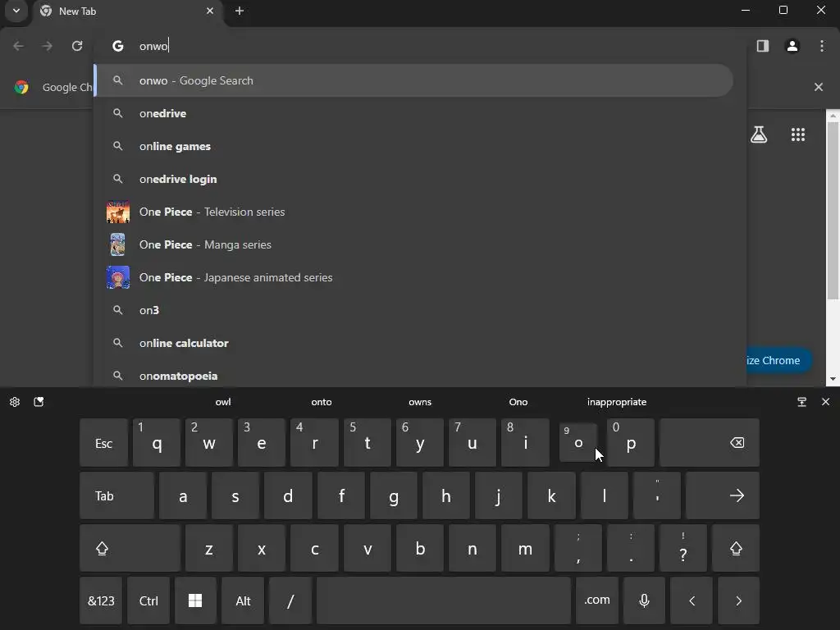This screenshot has width=840, height=630.
Task: Insert the word suggestion Ono
Action: [518, 402]
